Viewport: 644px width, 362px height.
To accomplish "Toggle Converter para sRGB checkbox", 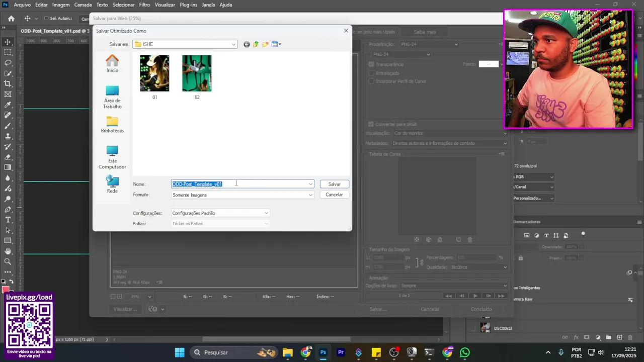I will (371, 124).
